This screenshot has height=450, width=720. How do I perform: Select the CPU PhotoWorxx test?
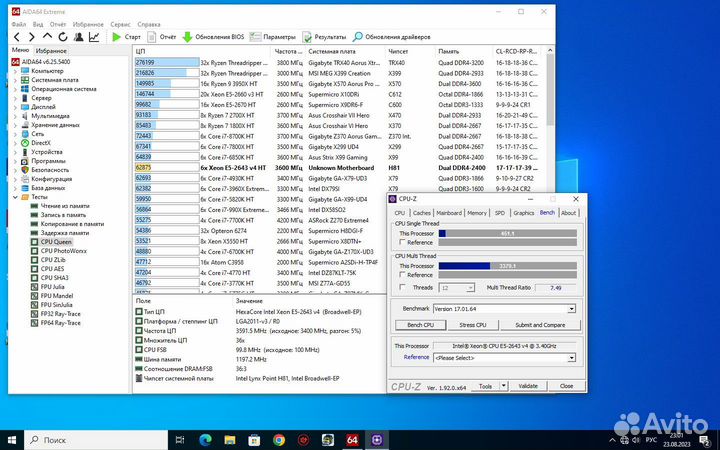pyautogui.click(x=63, y=251)
